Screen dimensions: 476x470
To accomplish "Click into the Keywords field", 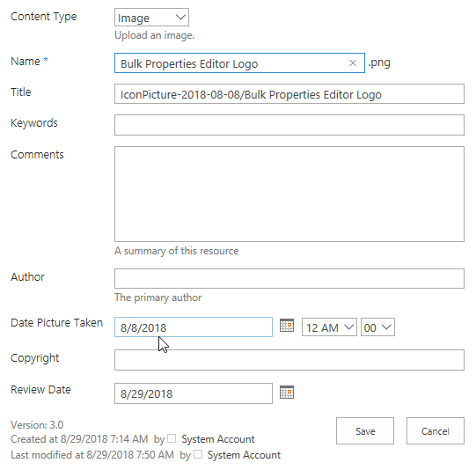I will [x=289, y=125].
